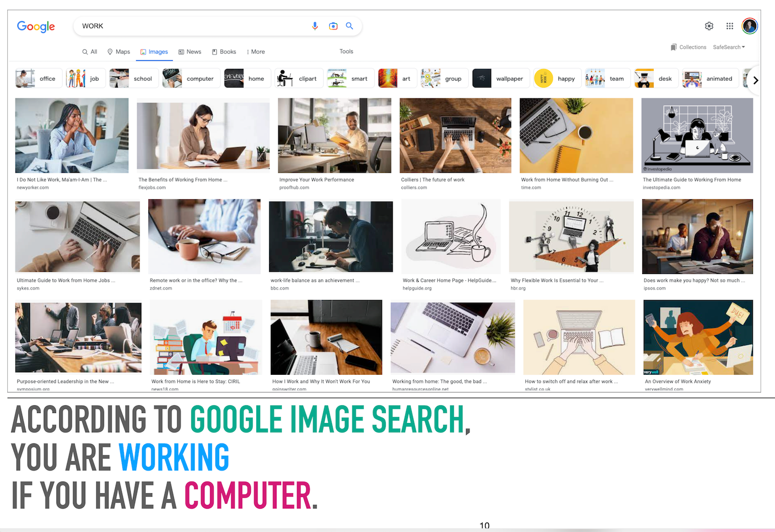Open the stylist.co.uk relax after work image

[x=579, y=338]
